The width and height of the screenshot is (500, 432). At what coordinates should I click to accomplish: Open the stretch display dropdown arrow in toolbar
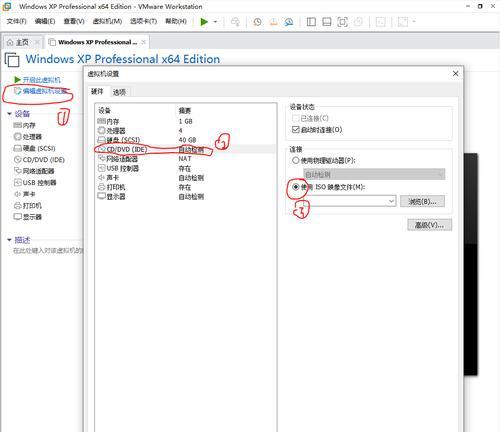pyautogui.click(x=414, y=22)
